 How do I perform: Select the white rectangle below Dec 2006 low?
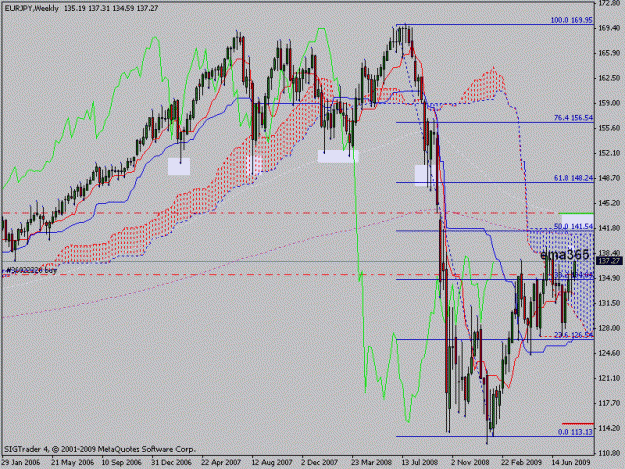pyautogui.click(x=179, y=167)
